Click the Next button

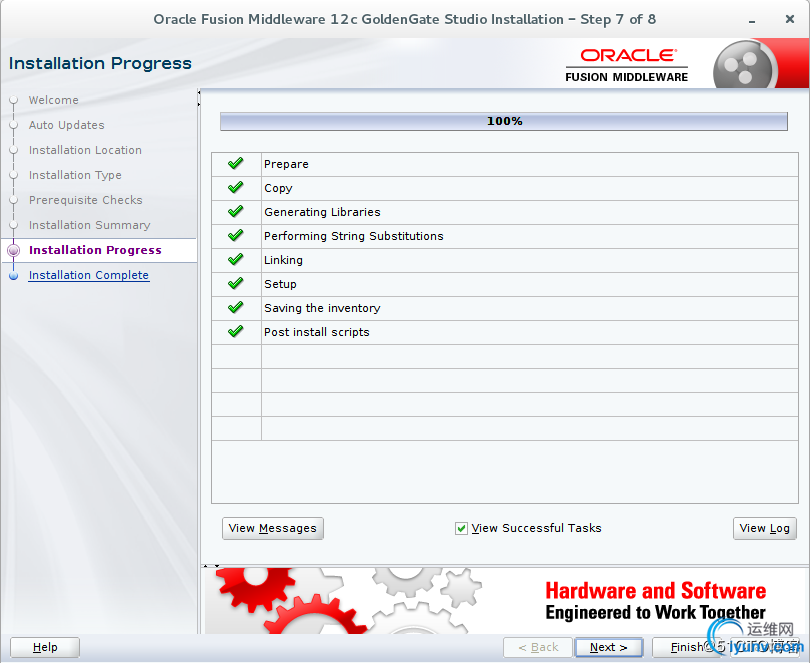pos(609,647)
